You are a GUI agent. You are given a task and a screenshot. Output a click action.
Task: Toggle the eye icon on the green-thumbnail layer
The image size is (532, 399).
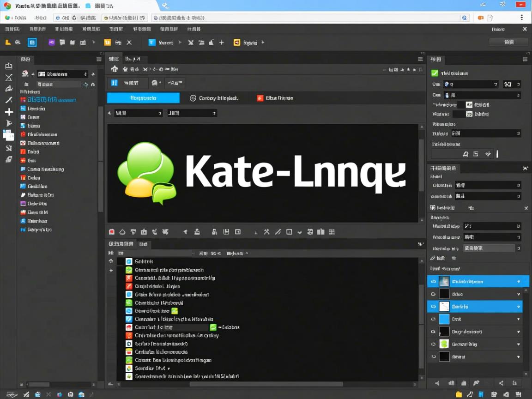433,344
